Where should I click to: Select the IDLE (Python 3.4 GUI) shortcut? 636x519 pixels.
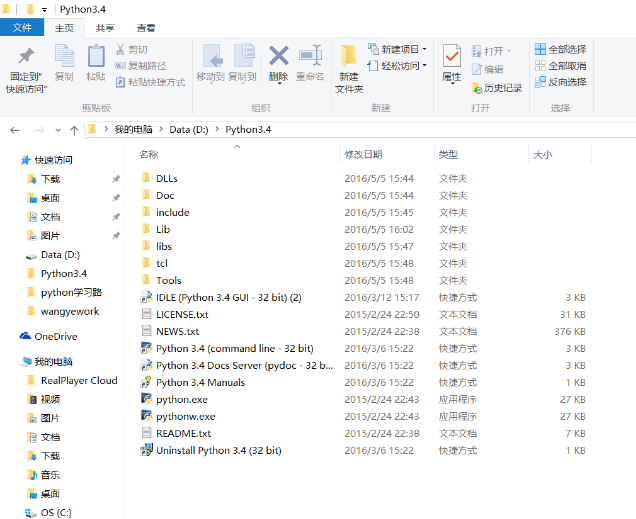click(x=228, y=297)
